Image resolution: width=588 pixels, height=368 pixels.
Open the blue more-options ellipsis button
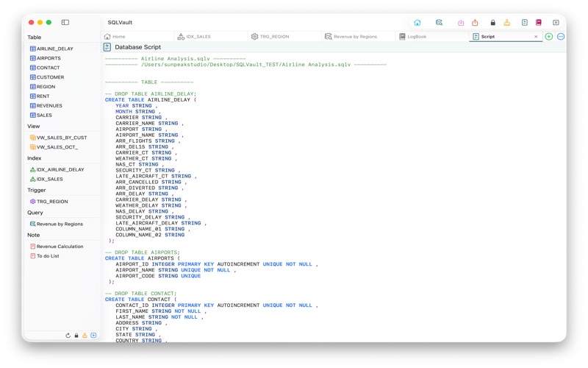[561, 36]
